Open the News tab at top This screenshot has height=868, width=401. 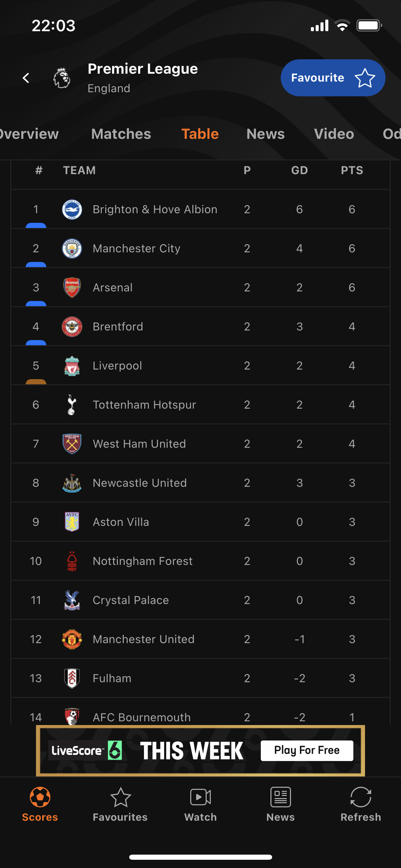point(266,134)
